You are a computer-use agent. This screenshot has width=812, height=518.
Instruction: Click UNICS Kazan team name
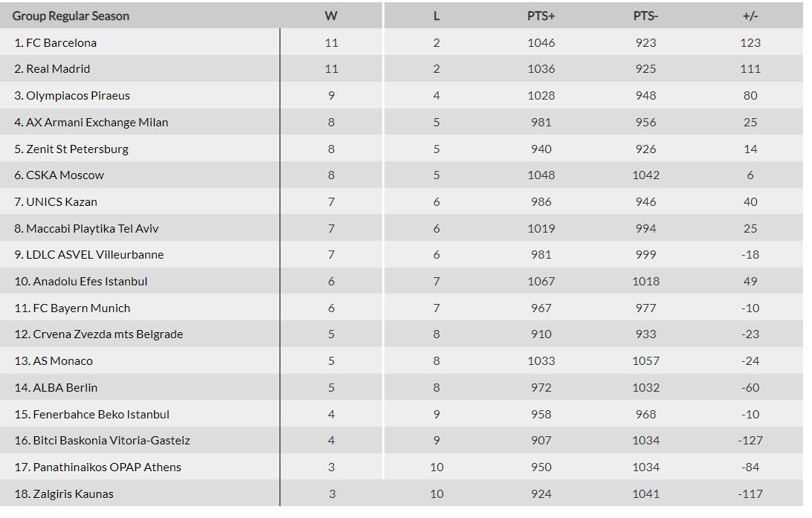[62, 202]
